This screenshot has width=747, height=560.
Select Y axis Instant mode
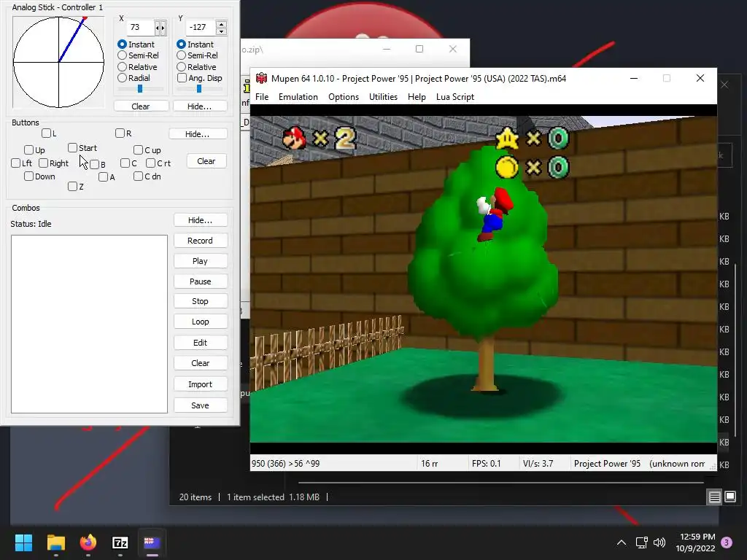tap(181, 44)
